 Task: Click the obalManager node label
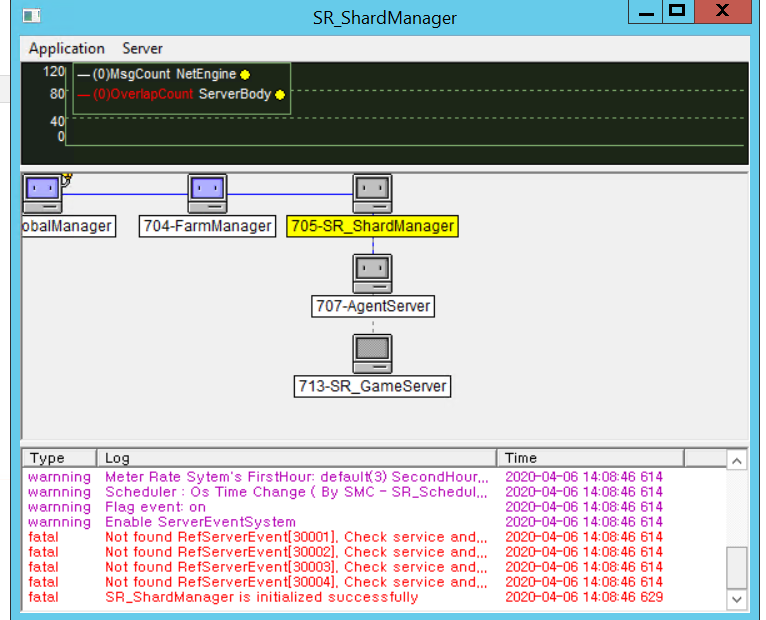69,226
